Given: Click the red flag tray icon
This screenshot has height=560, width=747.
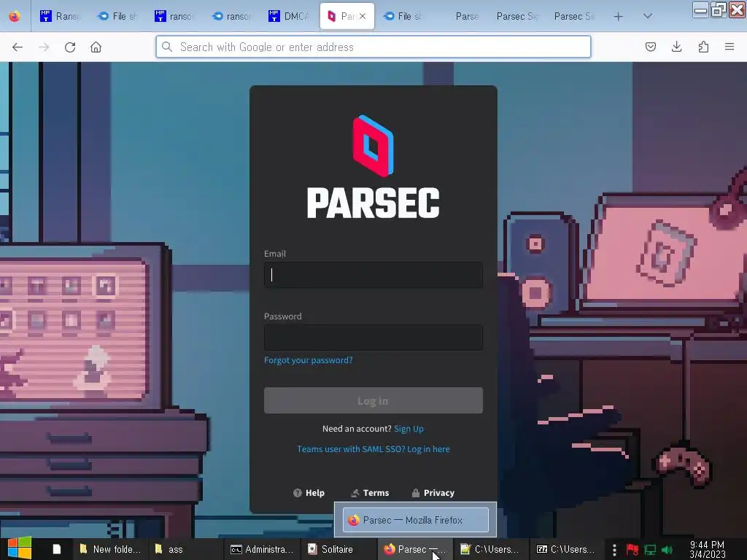Looking at the screenshot, I should click(x=632, y=550).
